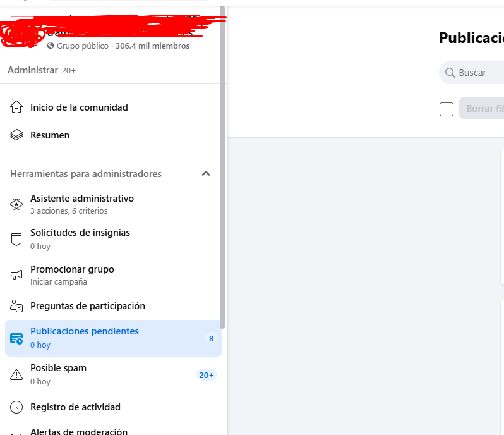Screen dimensions: 504x435
Task: Open the Resumen page
Action: click(x=114, y=135)
